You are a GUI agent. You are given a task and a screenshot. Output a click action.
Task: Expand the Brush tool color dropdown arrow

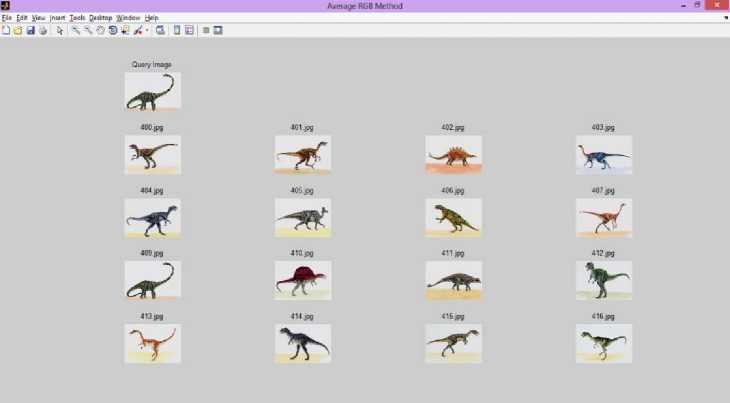coord(147,30)
